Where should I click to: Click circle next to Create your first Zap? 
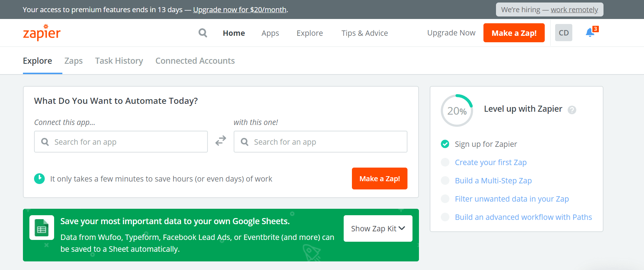(445, 162)
